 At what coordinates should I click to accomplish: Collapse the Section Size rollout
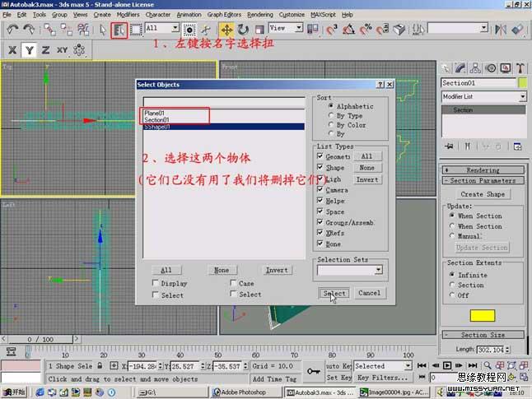[x=483, y=335]
